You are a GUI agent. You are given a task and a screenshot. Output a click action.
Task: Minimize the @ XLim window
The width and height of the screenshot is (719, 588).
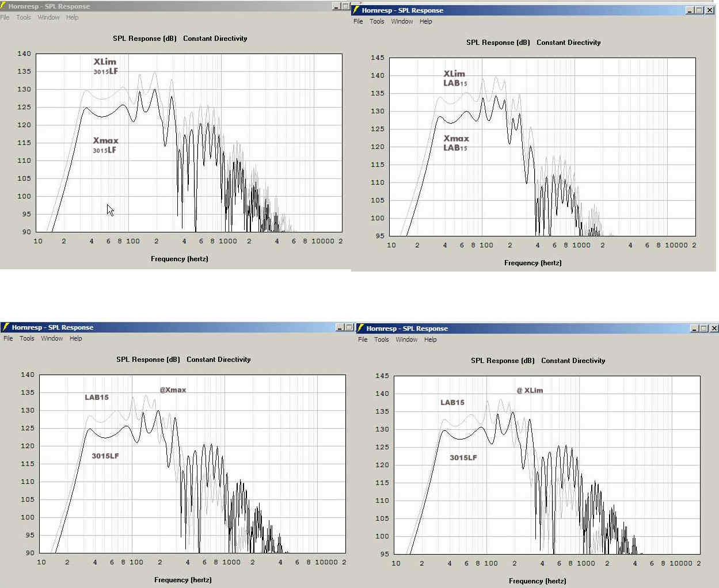pyautogui.click(x=695, y=329)
